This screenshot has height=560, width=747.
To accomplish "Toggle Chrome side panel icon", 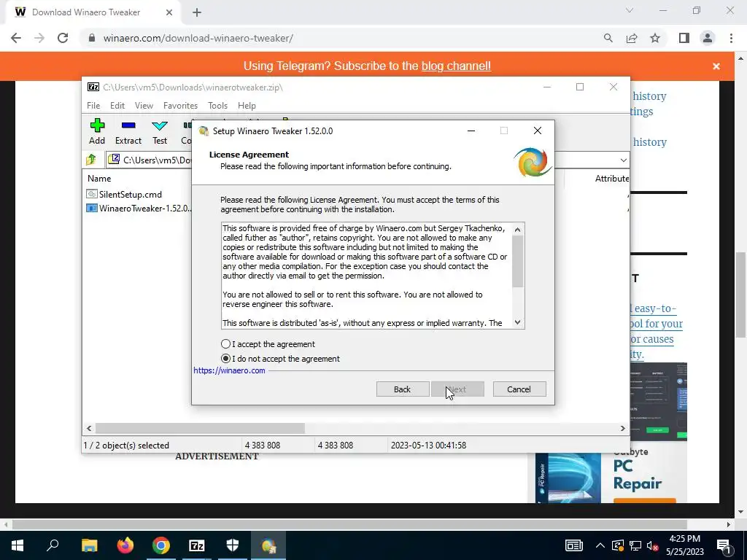I will (684, 38).
